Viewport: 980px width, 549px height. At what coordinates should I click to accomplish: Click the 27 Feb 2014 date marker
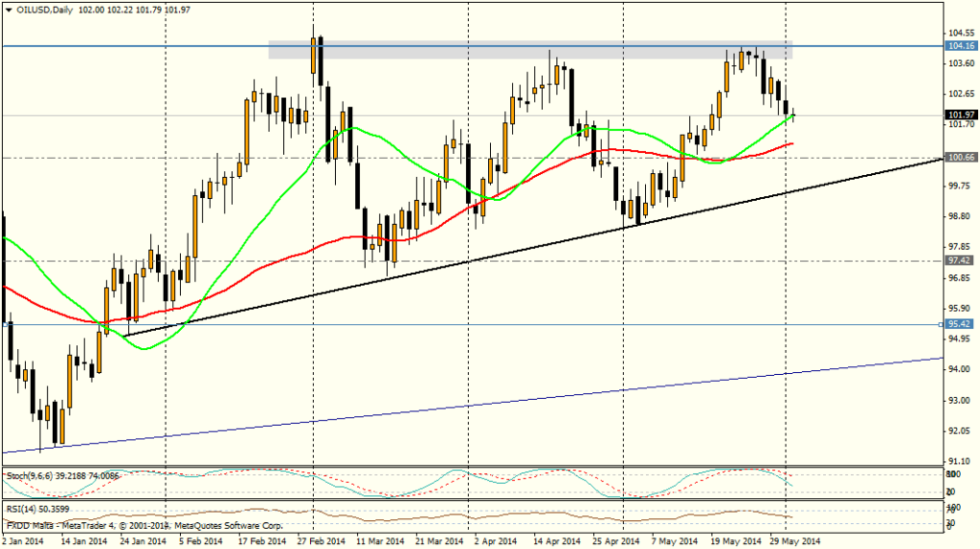[x=320, y=541]
